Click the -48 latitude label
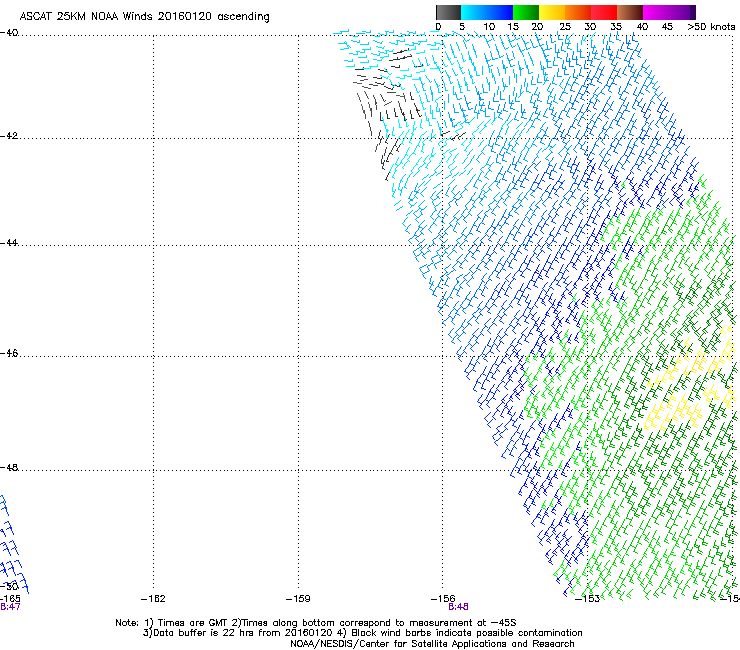This screenshot has width=740, height=650. pyautogui.click(x=9, y=467)
